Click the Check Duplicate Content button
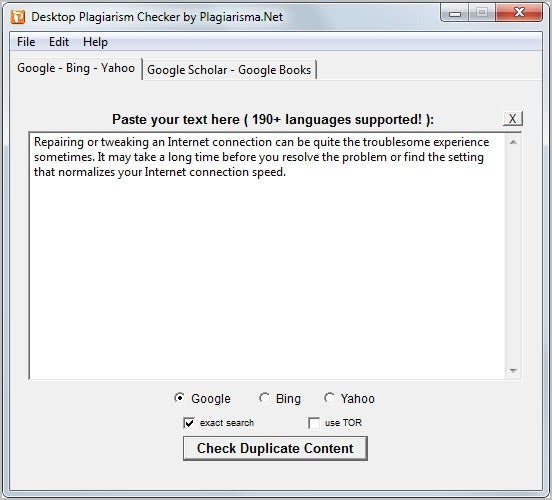 click(x=275, y=448)
